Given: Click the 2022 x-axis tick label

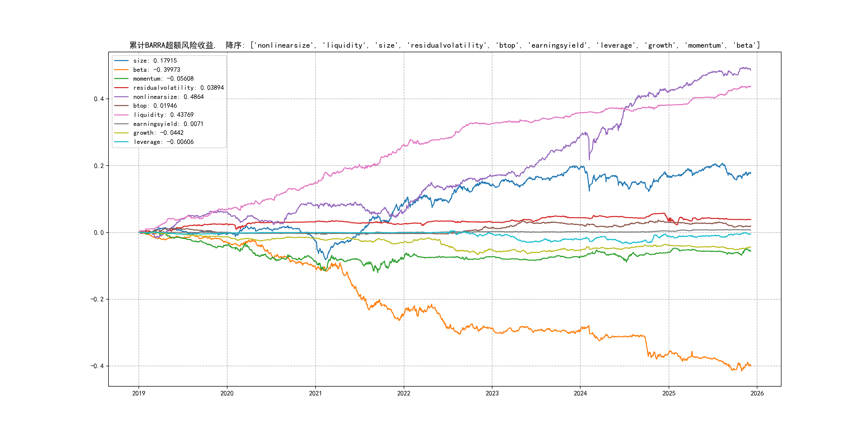Looking at the screenshot, I should (404, 393).
